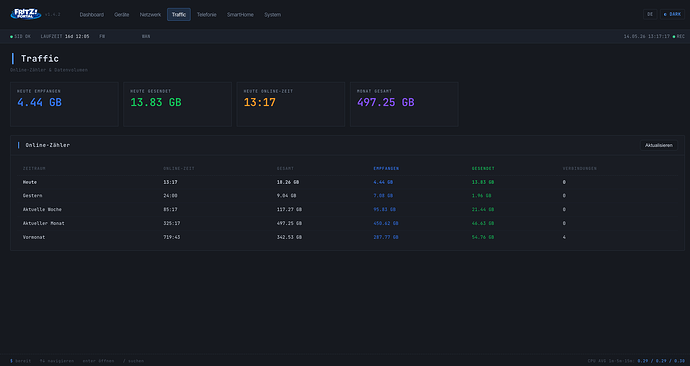Viewport: 690px width, 366px height.
Task: Select the Heute Empfangen 4.44 GB card
Action: click(x=64, y=104)
